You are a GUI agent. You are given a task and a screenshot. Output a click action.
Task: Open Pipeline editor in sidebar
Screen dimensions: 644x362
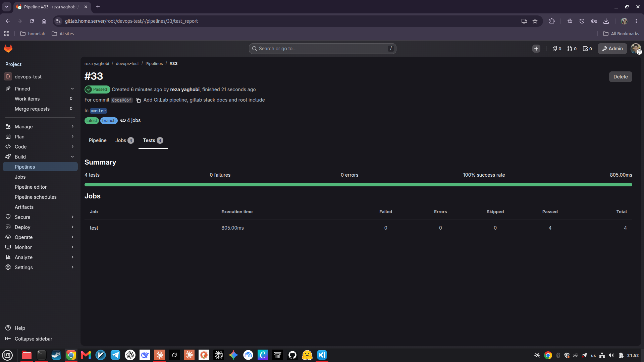(x=40, y=187)
